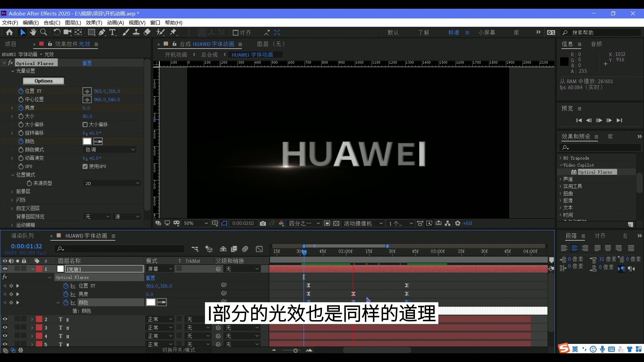The height and width of the screenshot is (362, 644).
Task: Select the Clone Stamp tool
Action: pos(136,32)
